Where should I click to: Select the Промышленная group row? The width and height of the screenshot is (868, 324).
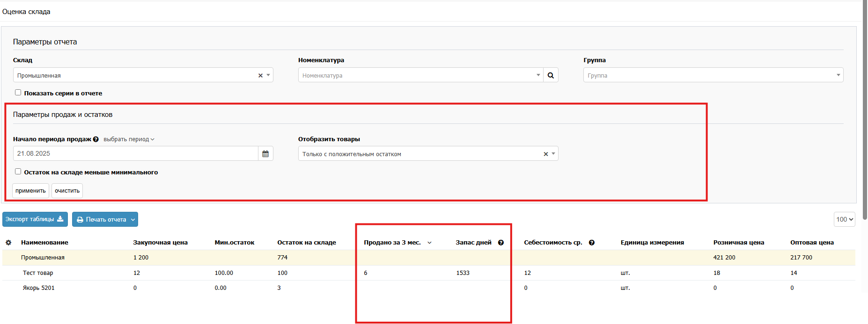(x=428, y=258)
